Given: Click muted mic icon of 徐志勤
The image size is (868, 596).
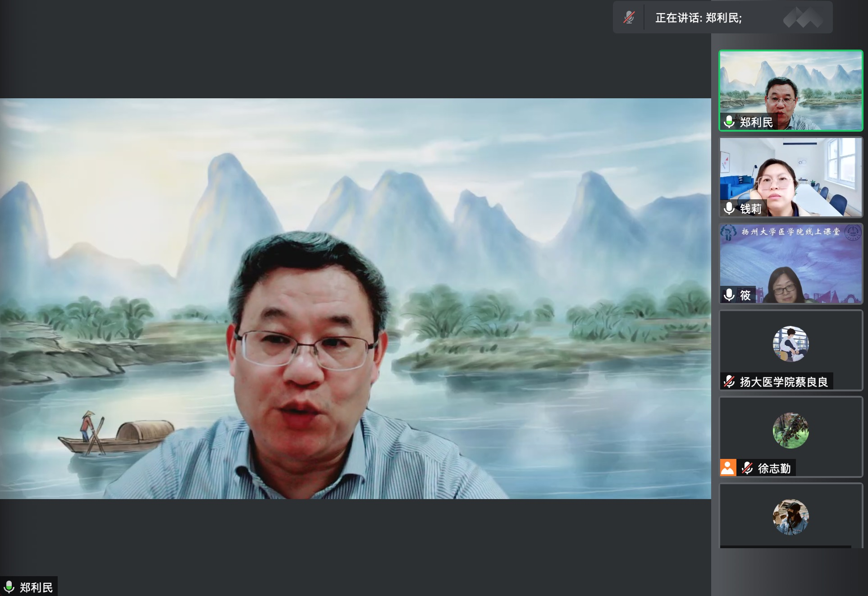Looking at the screenshot, I should click(x=747, y=468).
